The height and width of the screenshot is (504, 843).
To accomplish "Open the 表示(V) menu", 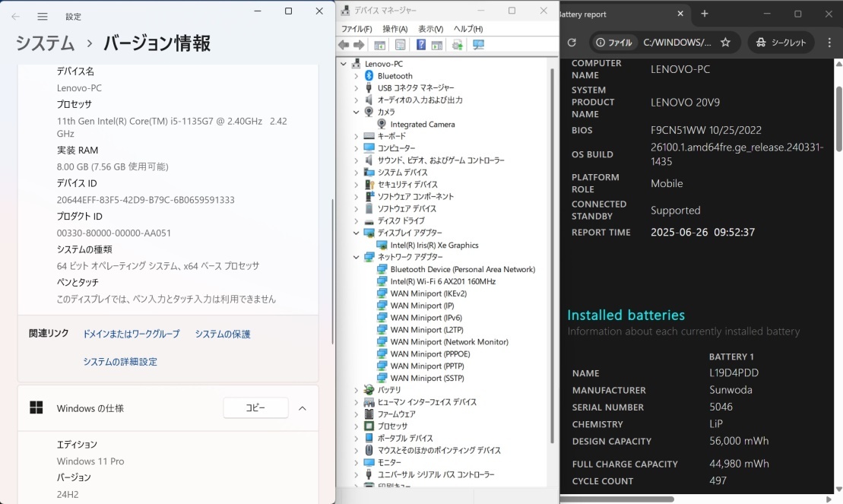I will click(430, 29).
